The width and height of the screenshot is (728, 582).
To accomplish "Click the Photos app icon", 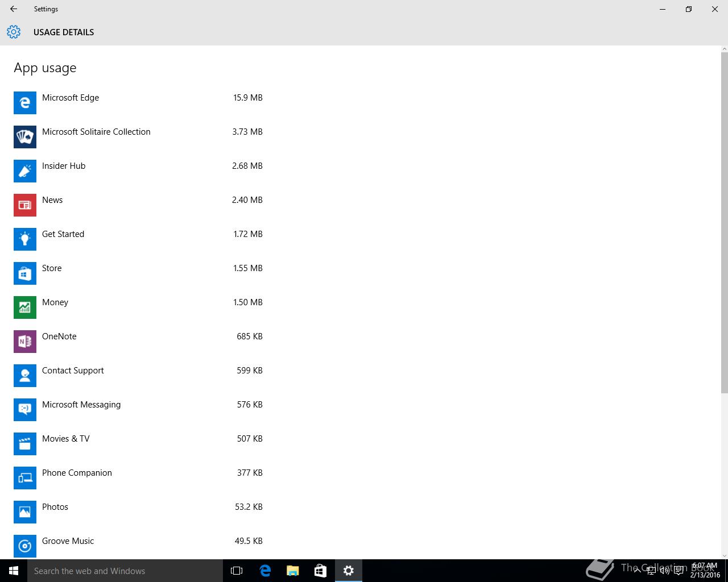I will click(x=25, y=512).
